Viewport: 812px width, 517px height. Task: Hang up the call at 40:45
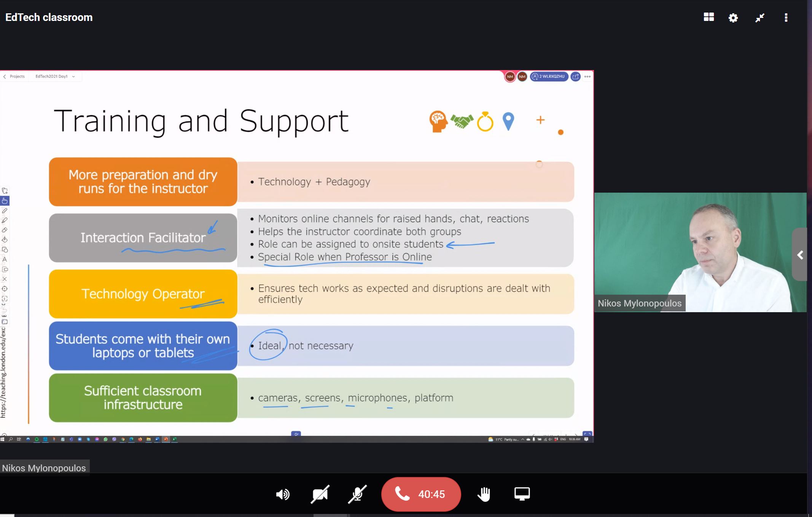421,494
